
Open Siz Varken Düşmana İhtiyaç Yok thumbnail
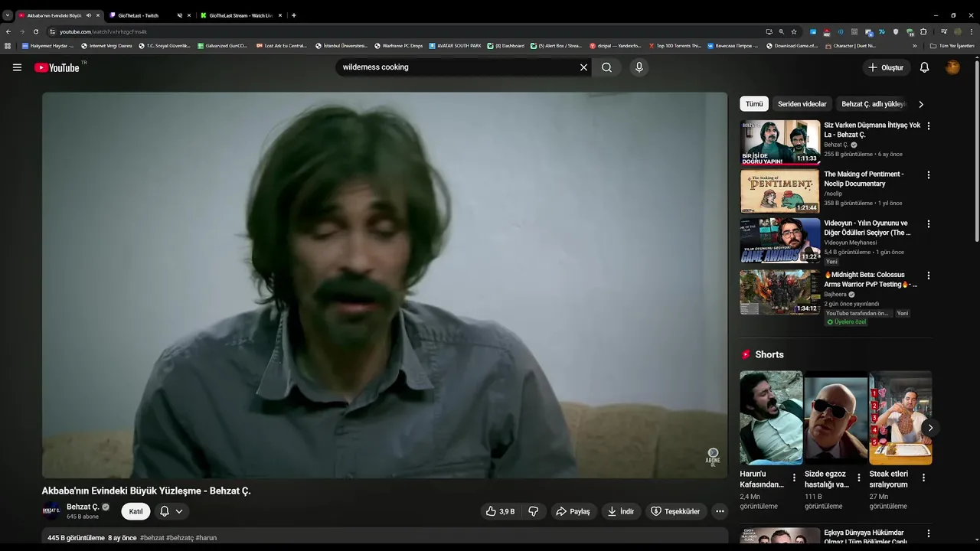(x=779, y=142)
